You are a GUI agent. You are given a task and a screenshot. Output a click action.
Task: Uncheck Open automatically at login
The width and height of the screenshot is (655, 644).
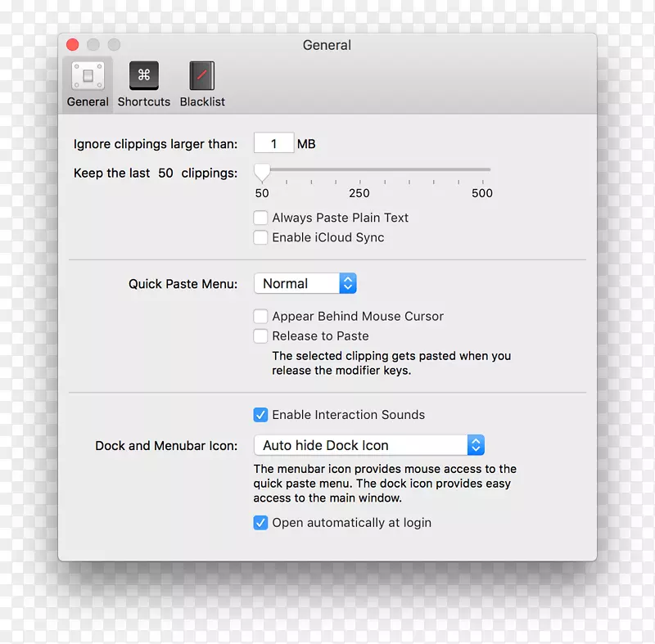(x=260, y=522)
